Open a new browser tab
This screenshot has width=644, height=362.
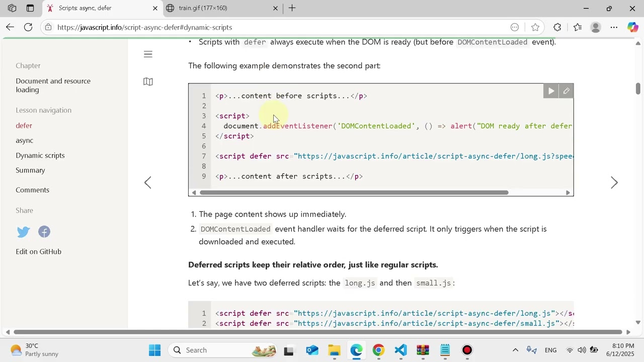click(292, 8)
